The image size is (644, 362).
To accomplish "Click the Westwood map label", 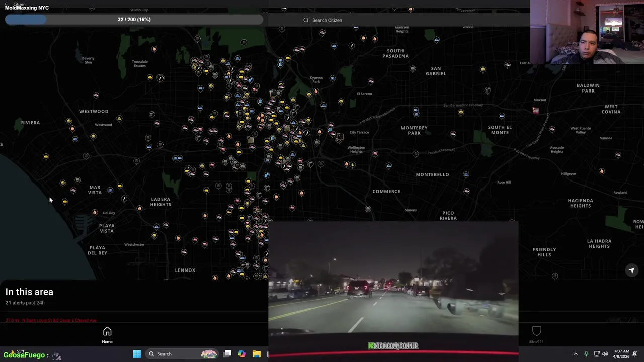I will (x=94, y=111).
